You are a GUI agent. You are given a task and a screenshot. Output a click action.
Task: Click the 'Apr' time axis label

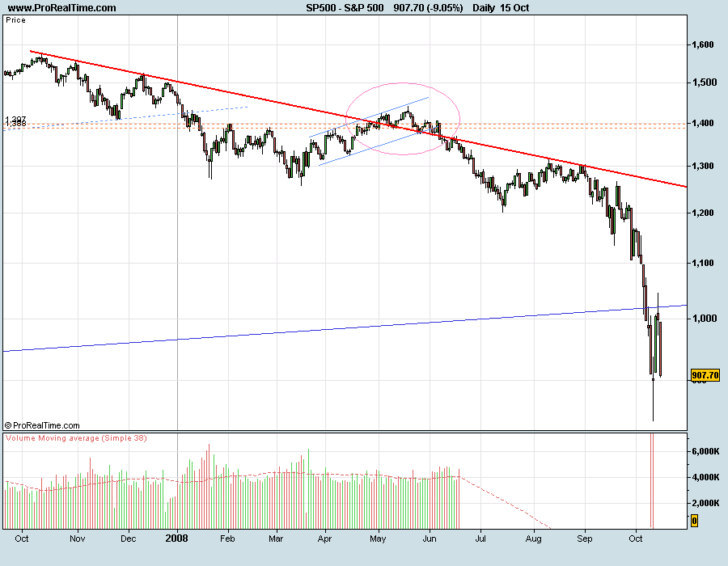pyautogui.click(x=324, y=539)
